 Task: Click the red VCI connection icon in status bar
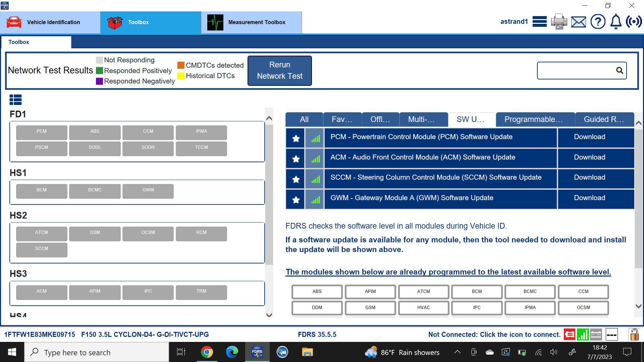[570, 334]
